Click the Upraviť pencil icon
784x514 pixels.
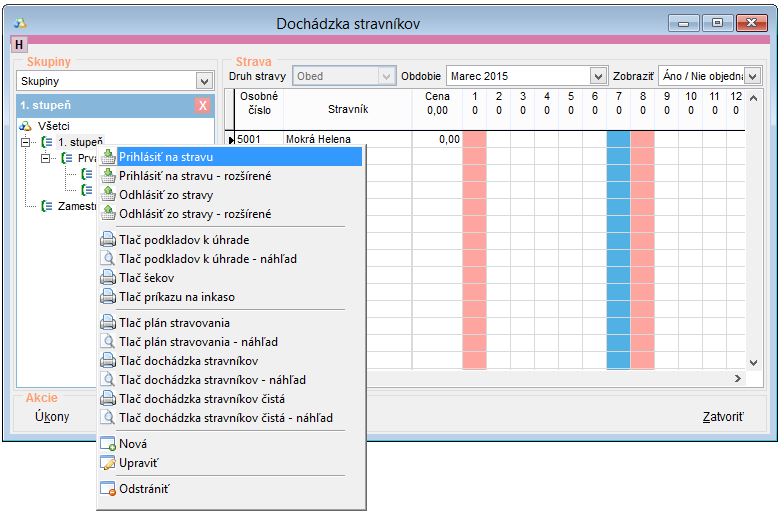pos(108,463)
